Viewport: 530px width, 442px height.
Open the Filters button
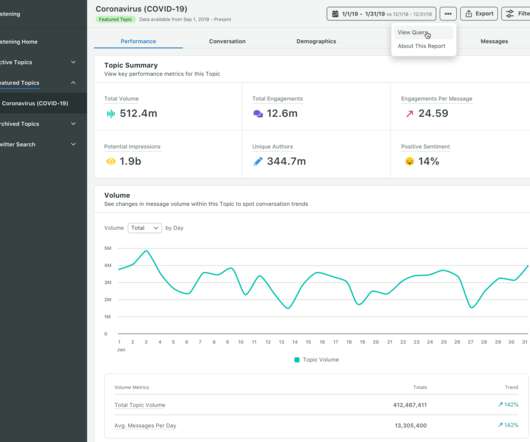[516, 14]
